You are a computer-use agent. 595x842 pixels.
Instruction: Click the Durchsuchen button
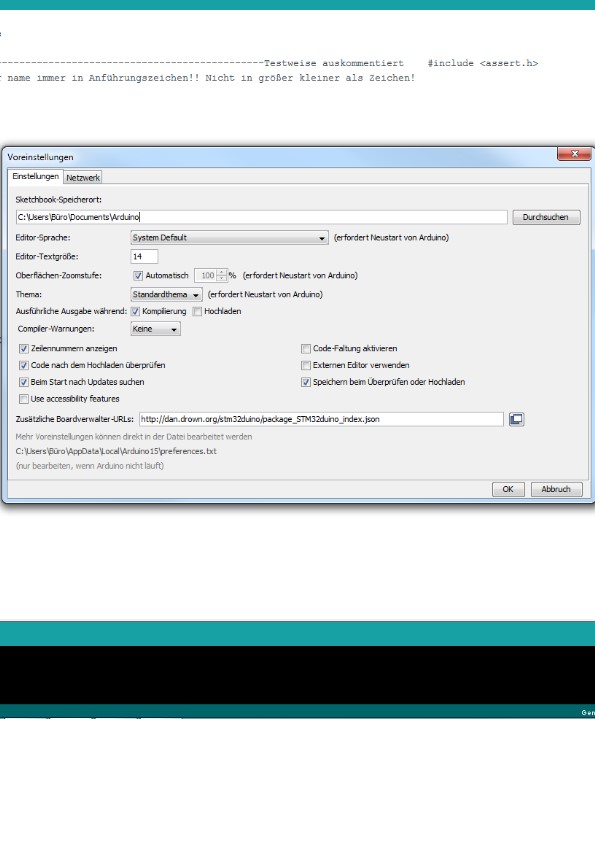546,217
